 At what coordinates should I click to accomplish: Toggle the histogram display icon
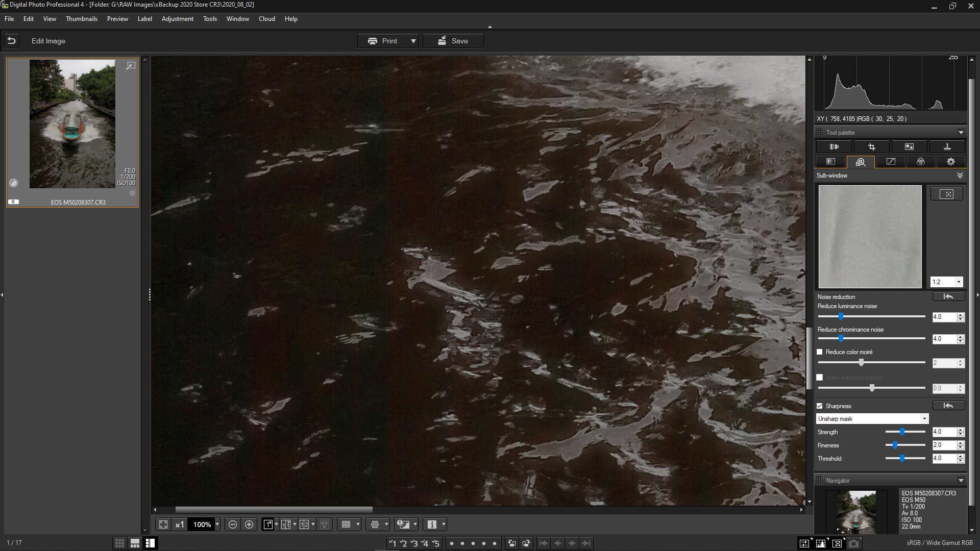pos(821,543)
